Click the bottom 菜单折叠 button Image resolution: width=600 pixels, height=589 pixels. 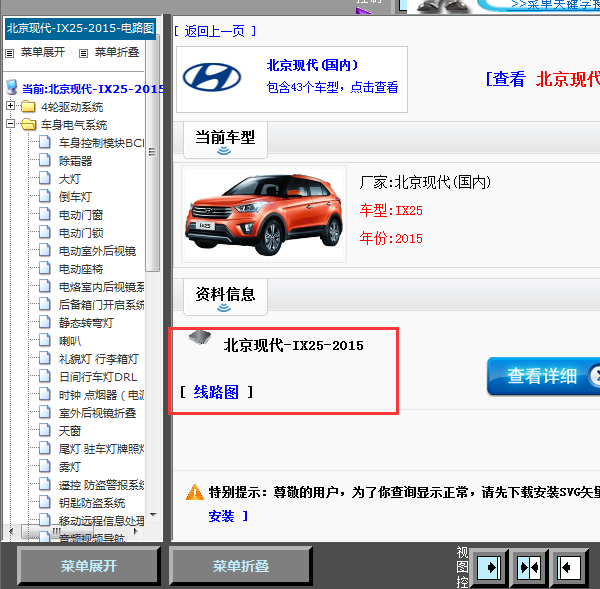[241, 566]
